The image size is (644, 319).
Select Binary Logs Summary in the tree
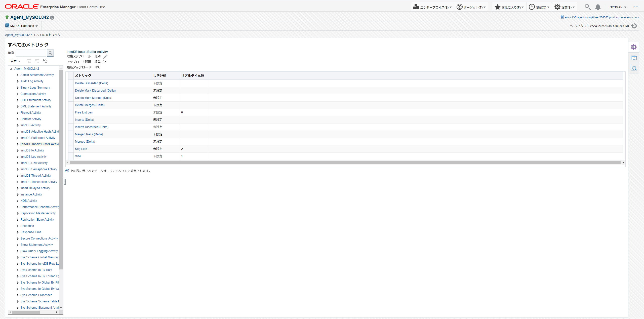pyautogui.click(x=35, y=88)
